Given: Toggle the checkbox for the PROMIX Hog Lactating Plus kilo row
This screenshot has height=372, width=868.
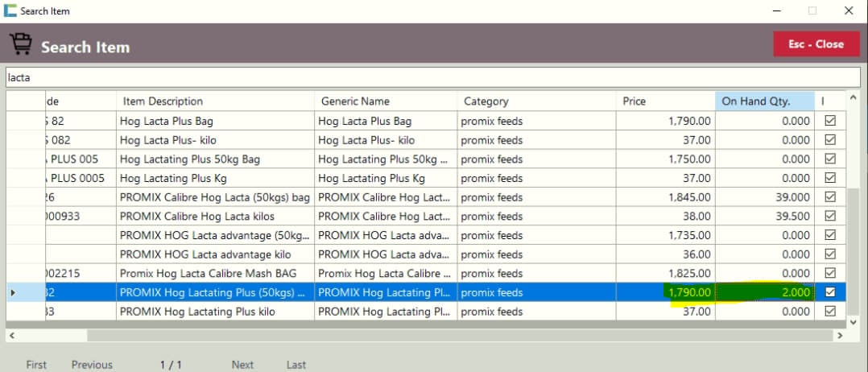Looking at the screenshot, I should coord(830,312).
